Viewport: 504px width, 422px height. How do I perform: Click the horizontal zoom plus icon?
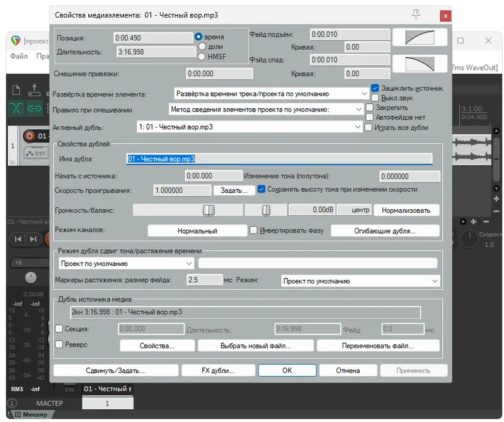(474, 222)
